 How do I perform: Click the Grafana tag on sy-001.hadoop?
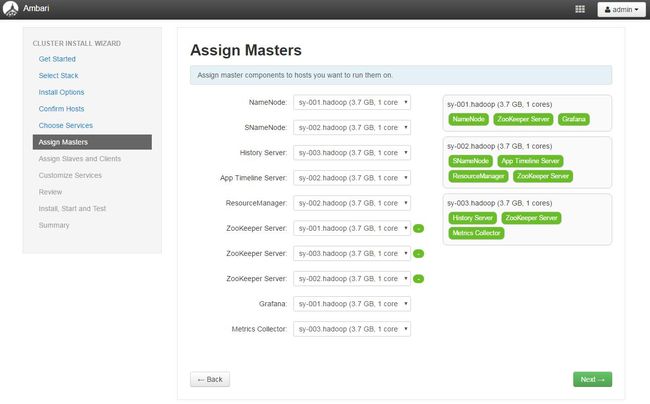pos(574,119)
